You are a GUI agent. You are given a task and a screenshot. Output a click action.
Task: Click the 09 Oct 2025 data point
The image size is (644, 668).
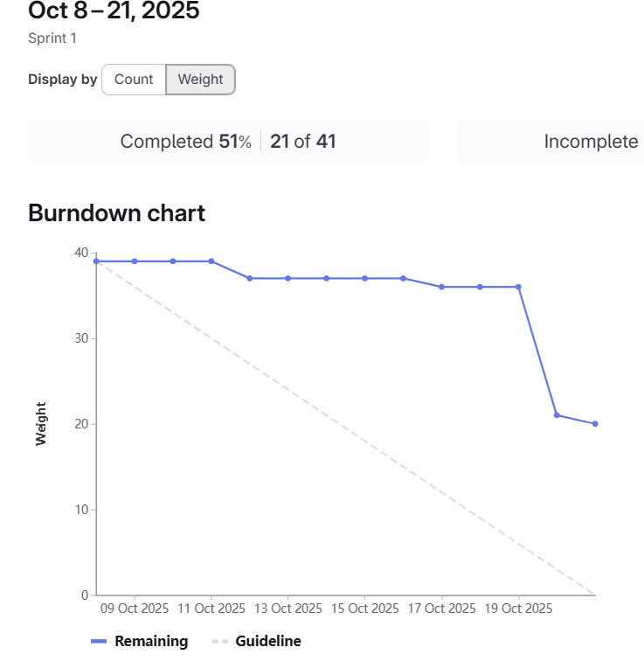pyautogui.click(x=135, y=261)
